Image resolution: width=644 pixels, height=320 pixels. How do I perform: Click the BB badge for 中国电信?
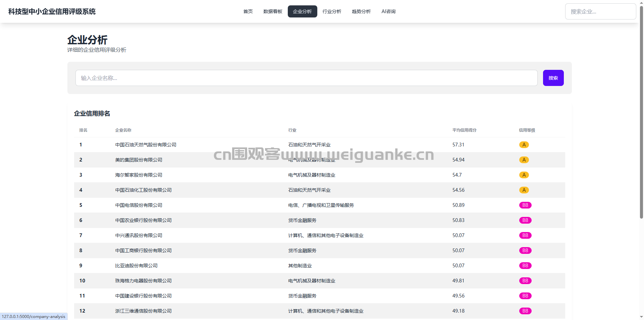coord(525,205)
